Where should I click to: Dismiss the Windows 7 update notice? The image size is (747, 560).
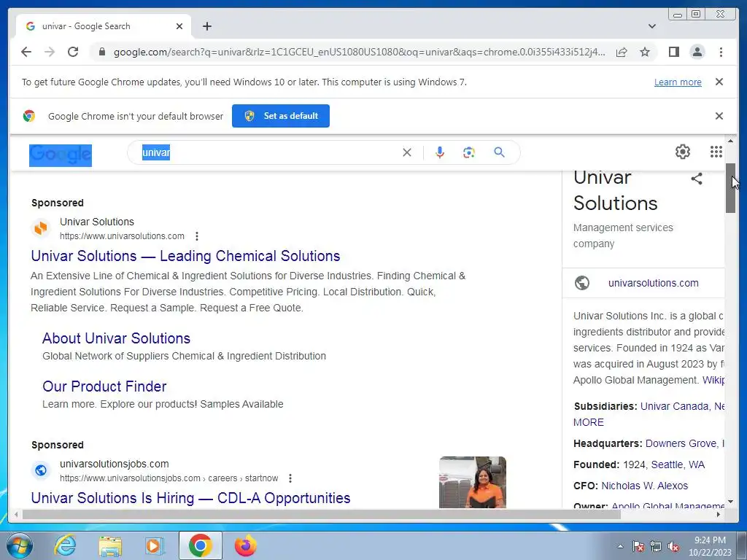(719, 82)
